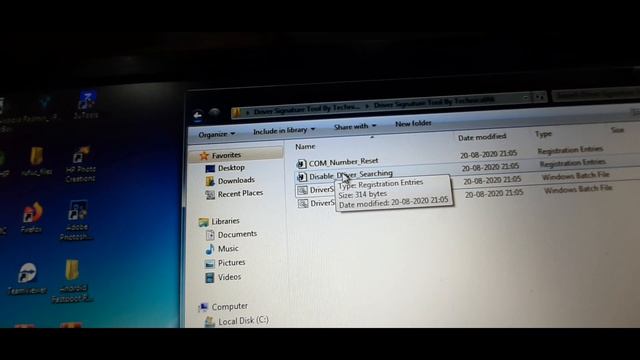The height and width of the screenshot is (360, 640).
Task: Open the Organize dropdown menu
Action: [216, 134]
